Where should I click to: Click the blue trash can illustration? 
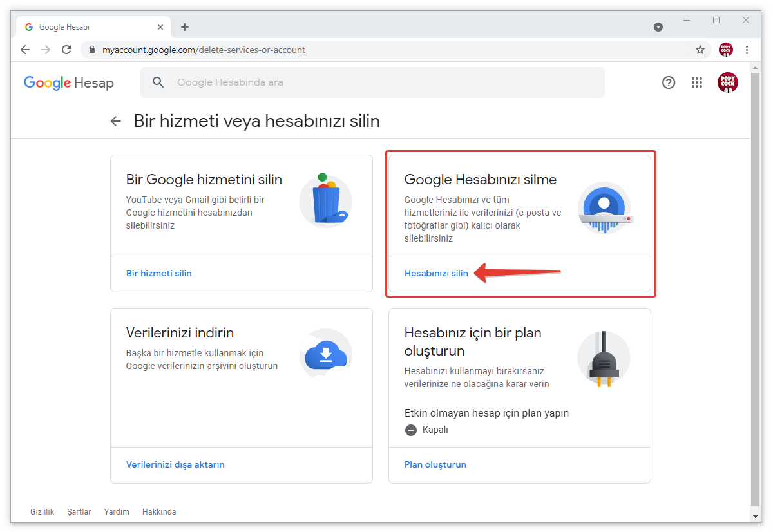point(326,200)
